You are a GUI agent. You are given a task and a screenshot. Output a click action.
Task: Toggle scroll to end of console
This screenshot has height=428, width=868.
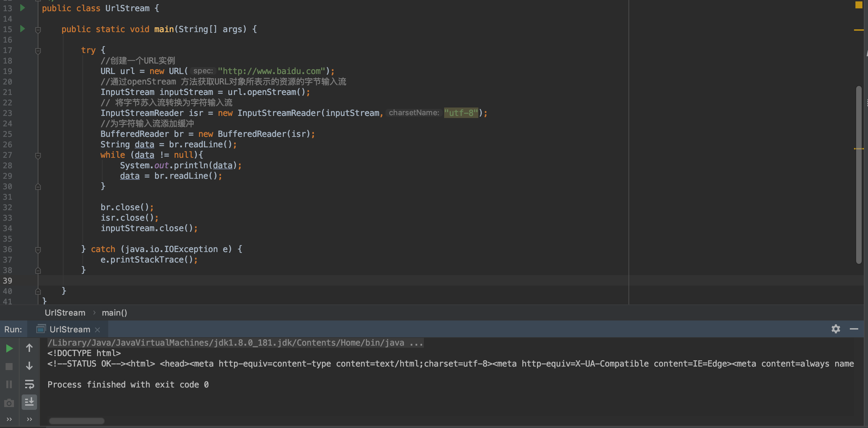(29, 402)
